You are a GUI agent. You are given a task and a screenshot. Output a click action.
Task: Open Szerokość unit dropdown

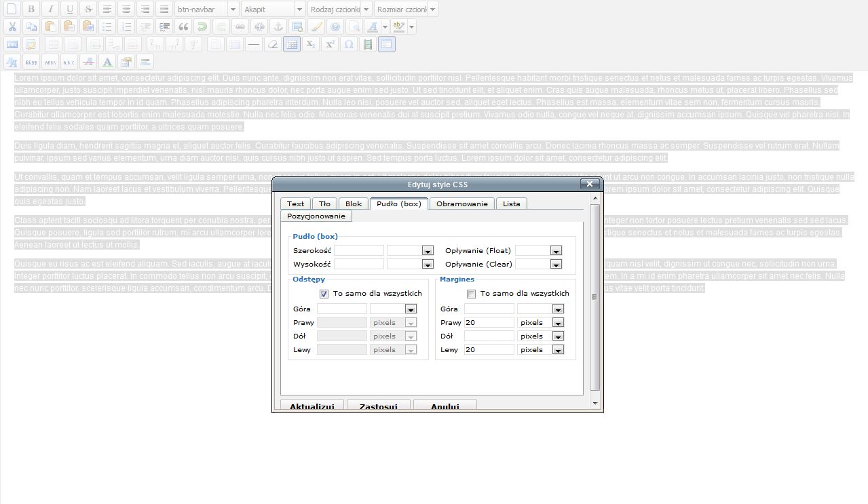tap(428, 250)
